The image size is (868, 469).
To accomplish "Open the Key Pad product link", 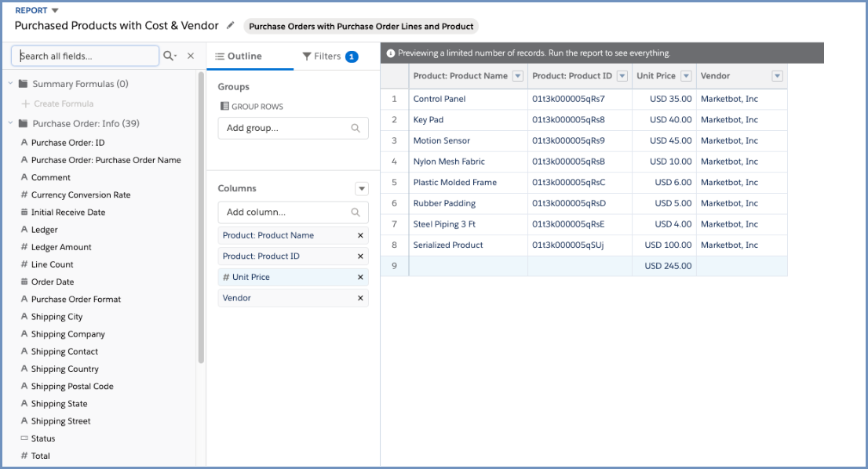I will [x=428, y=120].
